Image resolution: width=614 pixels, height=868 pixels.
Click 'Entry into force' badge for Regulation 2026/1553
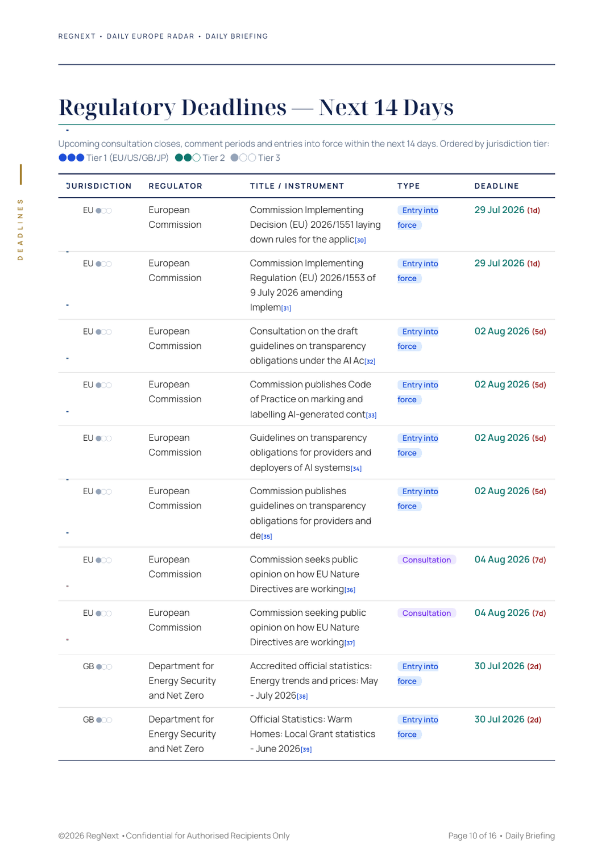(x=418, y=271)
